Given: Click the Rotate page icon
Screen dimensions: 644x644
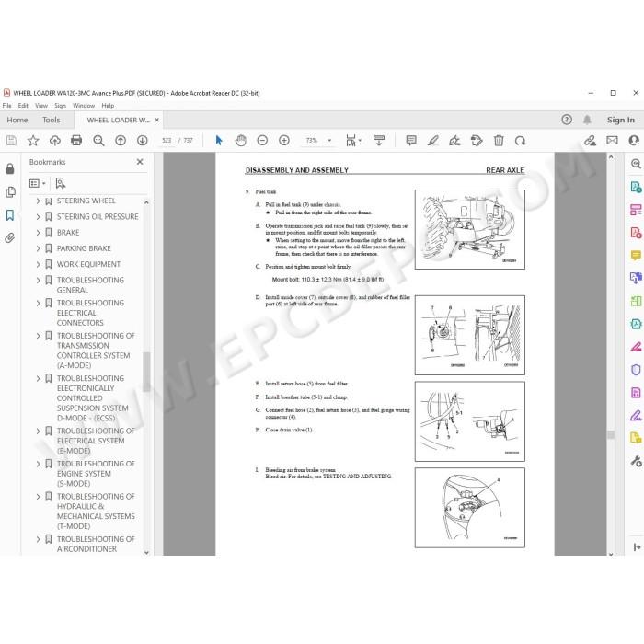Looking at the screenshot, I should click(520, 141).
